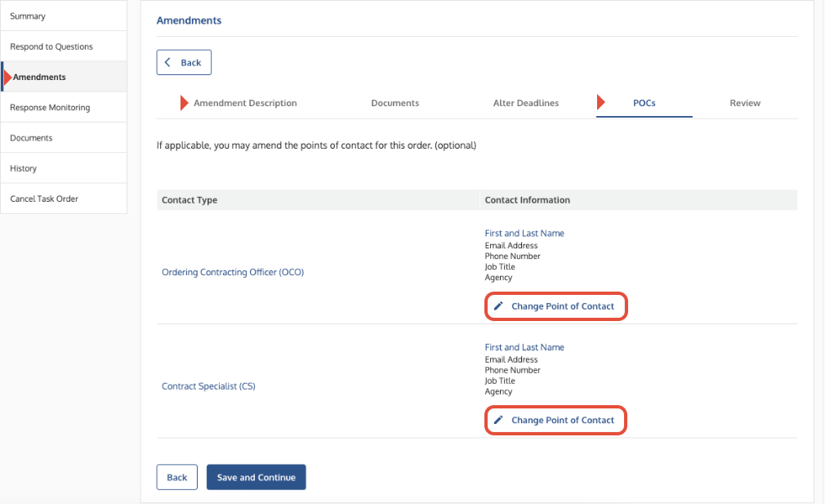This screenshot has width=825, height=504.
Task: Open History in the sidebar
Action: pyautogui.click(x=64, y=168)
